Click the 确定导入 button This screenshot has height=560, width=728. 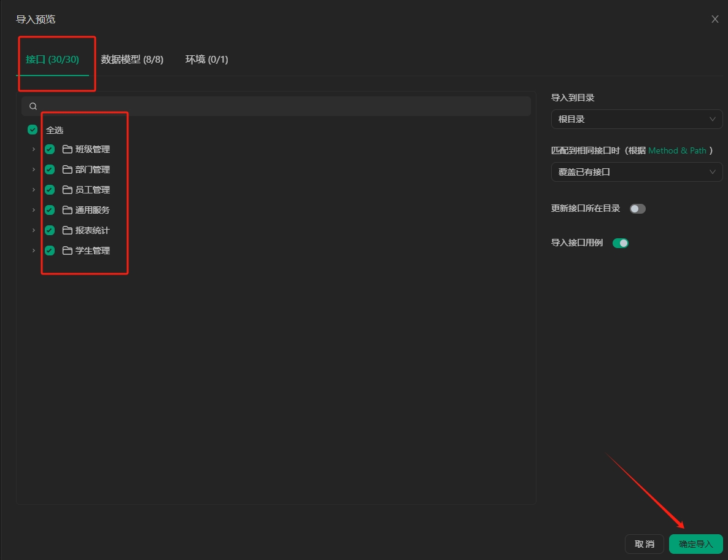point(695,544)
